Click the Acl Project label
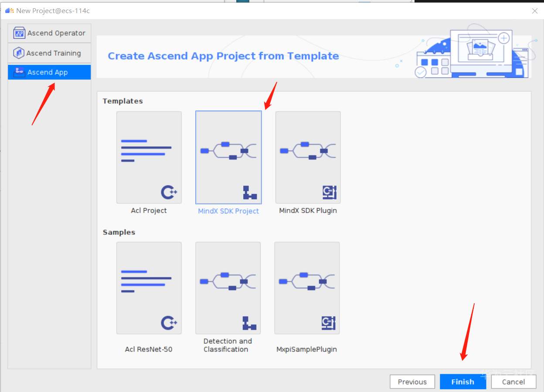The image size is (544, 392). [149, 210]
